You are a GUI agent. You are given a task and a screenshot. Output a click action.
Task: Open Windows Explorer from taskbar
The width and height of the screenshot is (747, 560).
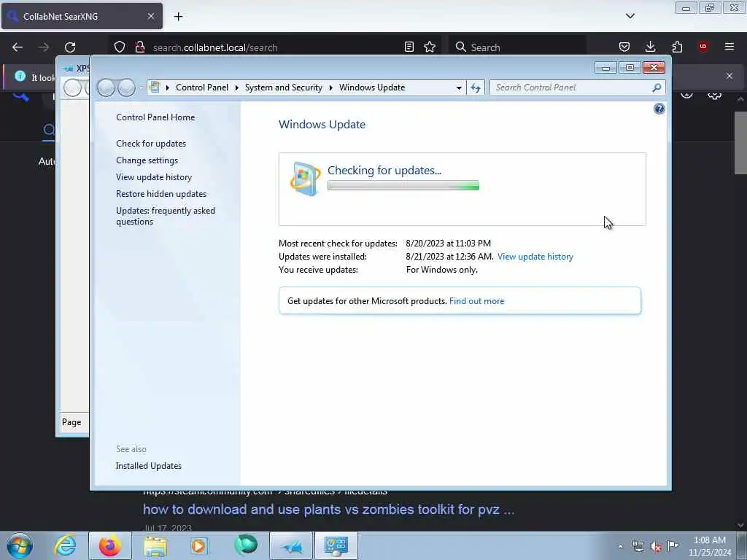pos(155,545)
